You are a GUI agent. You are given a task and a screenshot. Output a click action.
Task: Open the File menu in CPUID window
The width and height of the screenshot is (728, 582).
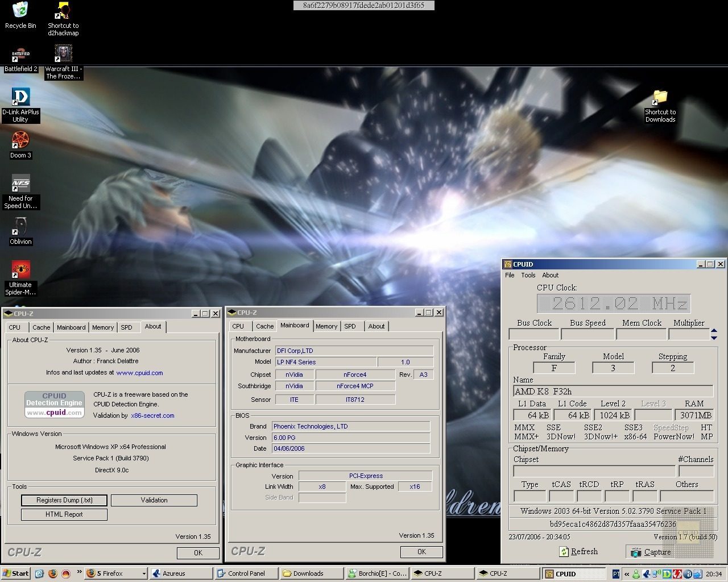click(510, 275)
